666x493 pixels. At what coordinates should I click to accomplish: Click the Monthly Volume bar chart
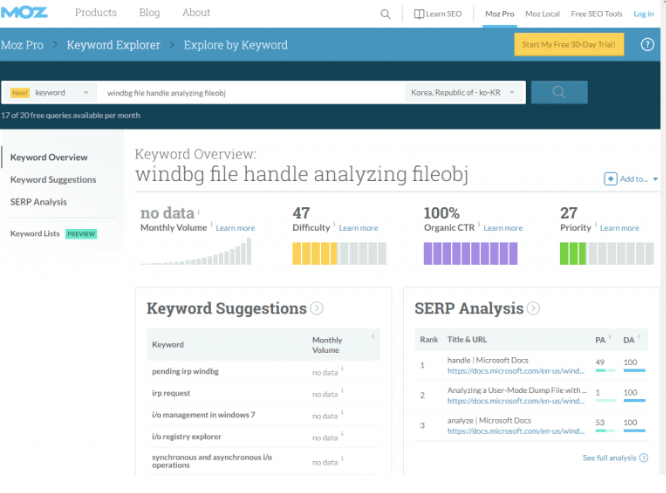coord(196,251)
